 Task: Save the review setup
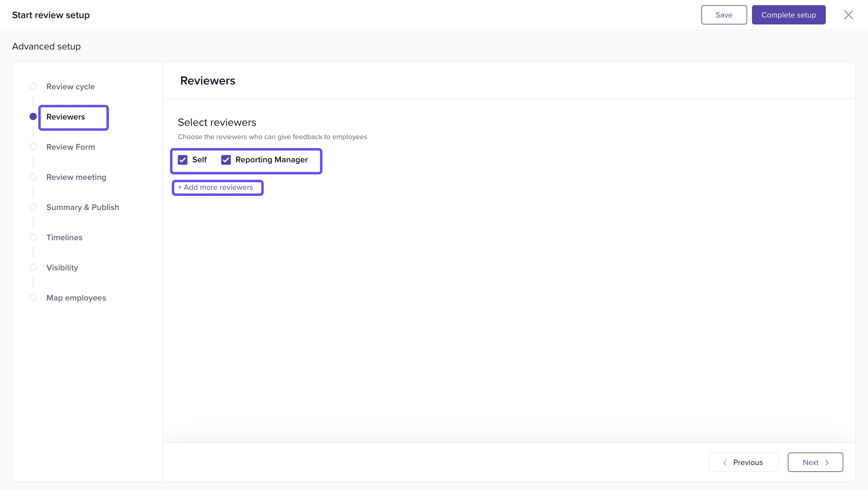[724, 15]
